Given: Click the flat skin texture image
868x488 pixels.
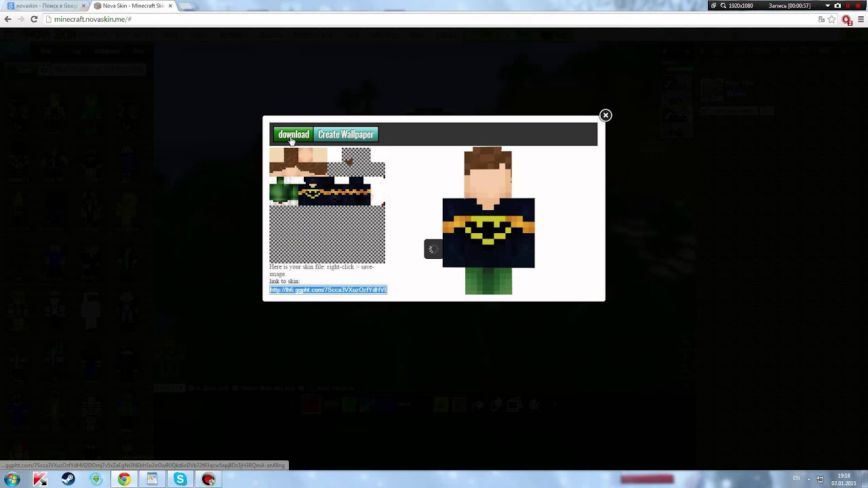Looking at the screenshot, I should (x=327, y=205).
